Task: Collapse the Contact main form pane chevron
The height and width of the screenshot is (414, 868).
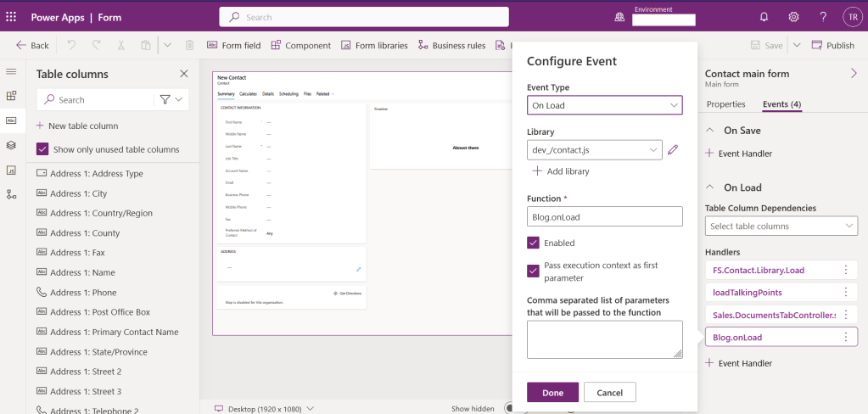Action: pos(854,74)
